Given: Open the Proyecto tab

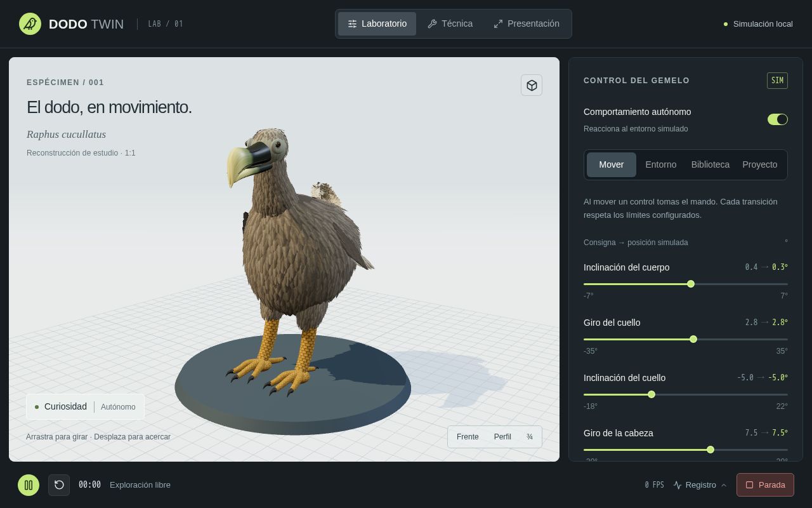Looking at the screenshot, I should click(760, 164).
